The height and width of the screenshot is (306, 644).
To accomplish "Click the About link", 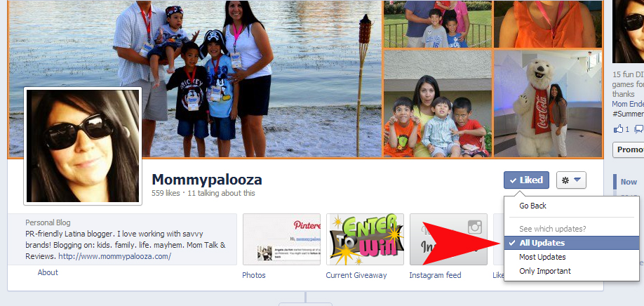I will 48,272.
